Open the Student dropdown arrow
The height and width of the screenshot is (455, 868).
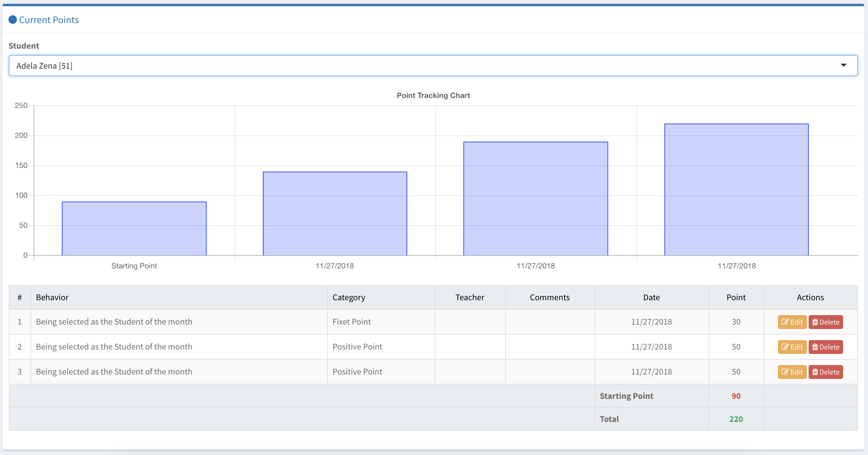coord(843,65)
